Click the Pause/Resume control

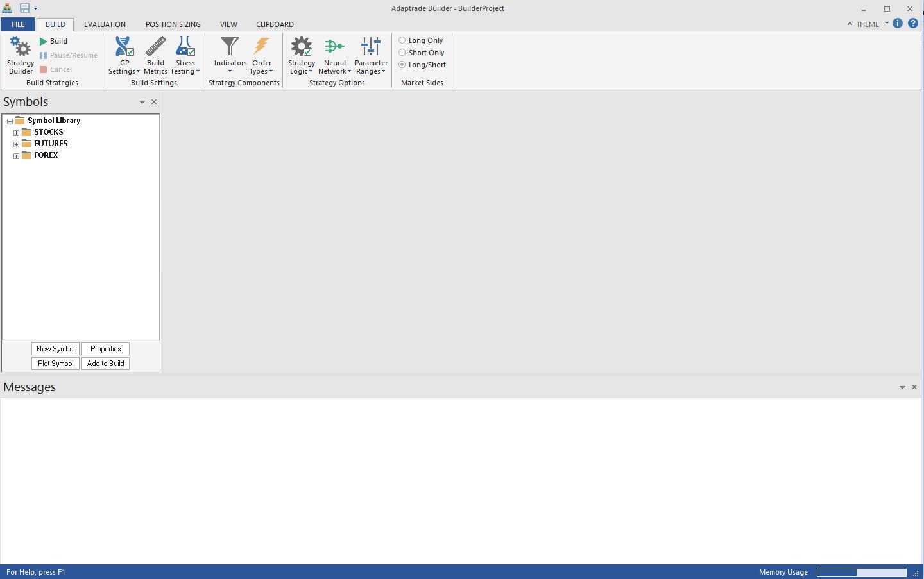click(x=69, y=55)
